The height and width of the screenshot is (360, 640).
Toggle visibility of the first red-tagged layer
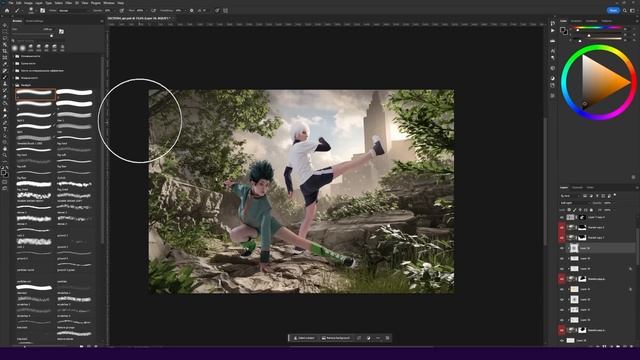(562, 227)
